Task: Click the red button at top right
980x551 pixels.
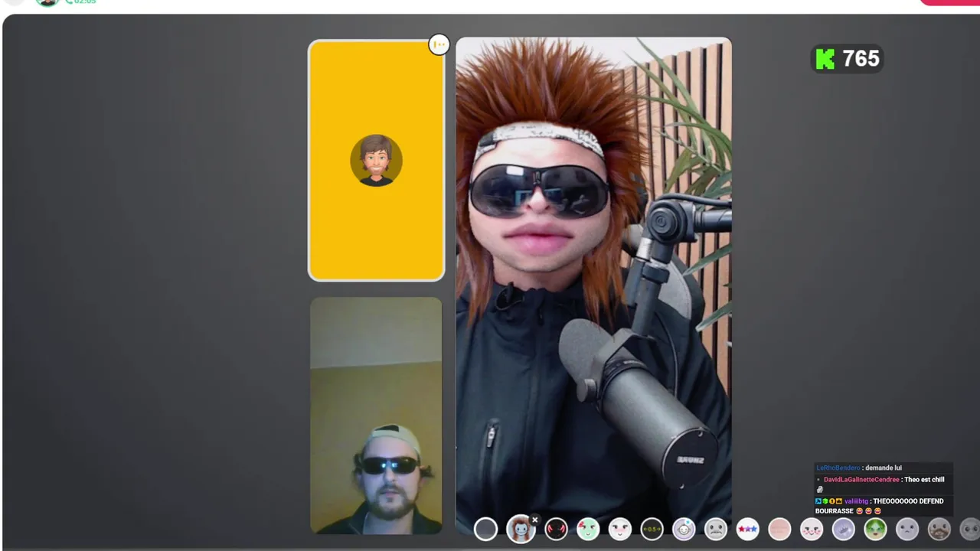Action: click(x=949, y=2)
